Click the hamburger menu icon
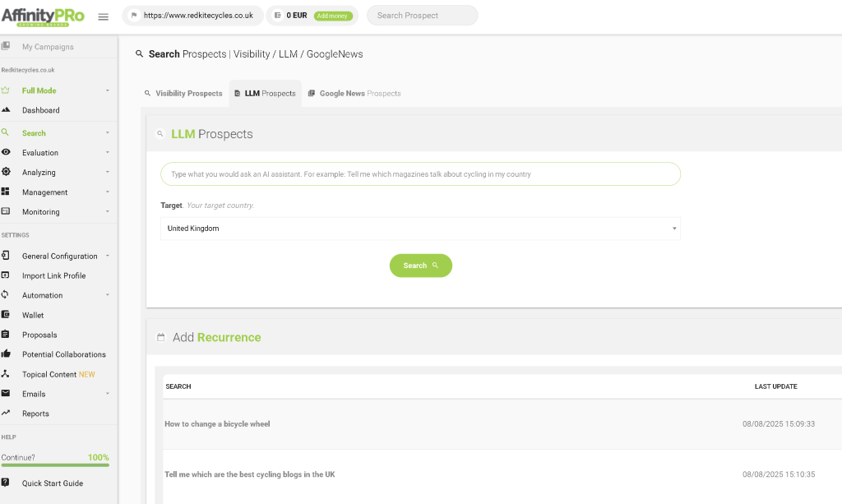 (x=103, y=16)
